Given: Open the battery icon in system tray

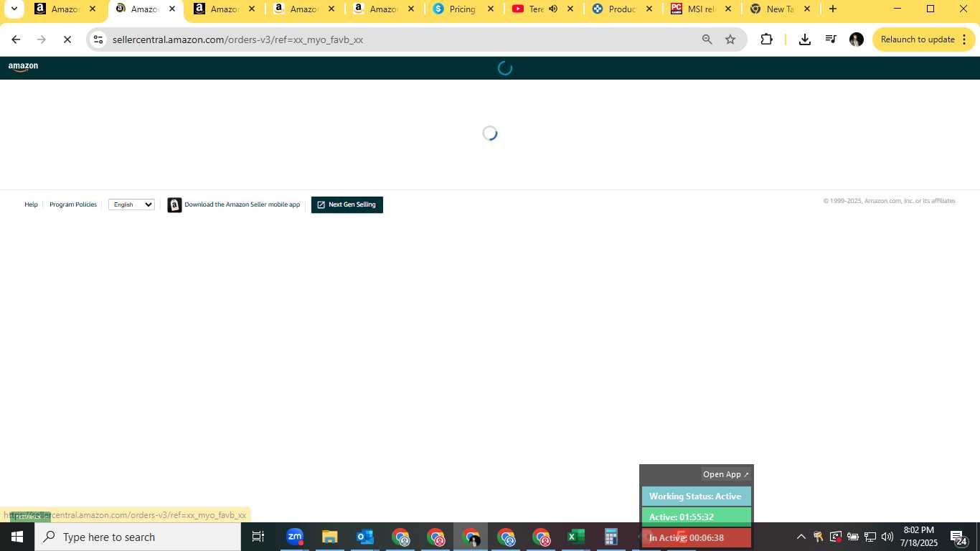Looking at the screenshot, I should tap(853, 537).
